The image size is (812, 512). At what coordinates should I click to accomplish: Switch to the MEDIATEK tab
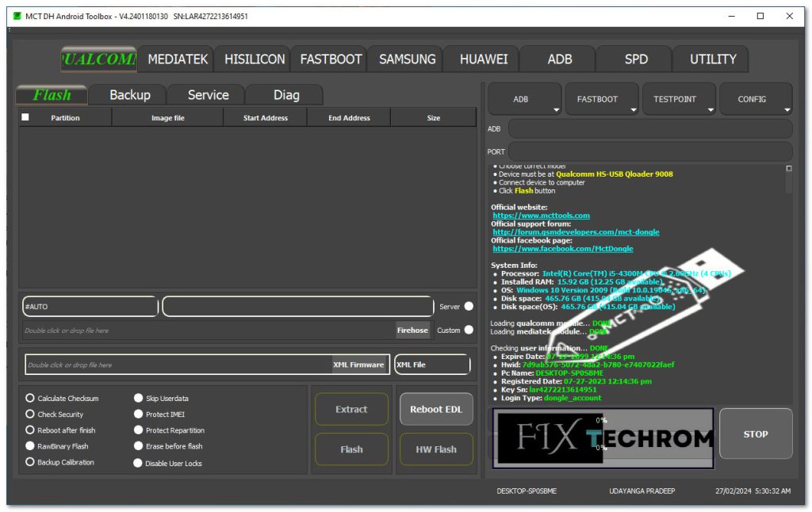pos(178,59)
